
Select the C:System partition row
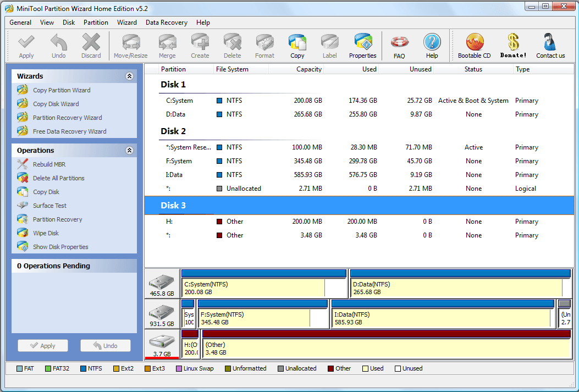point(359,101)
